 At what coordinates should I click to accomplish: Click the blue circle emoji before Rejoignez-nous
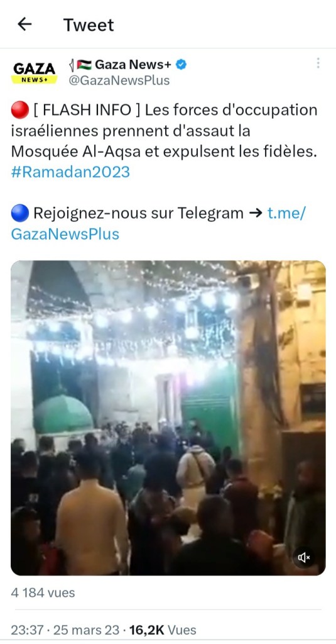pos(19,213)
